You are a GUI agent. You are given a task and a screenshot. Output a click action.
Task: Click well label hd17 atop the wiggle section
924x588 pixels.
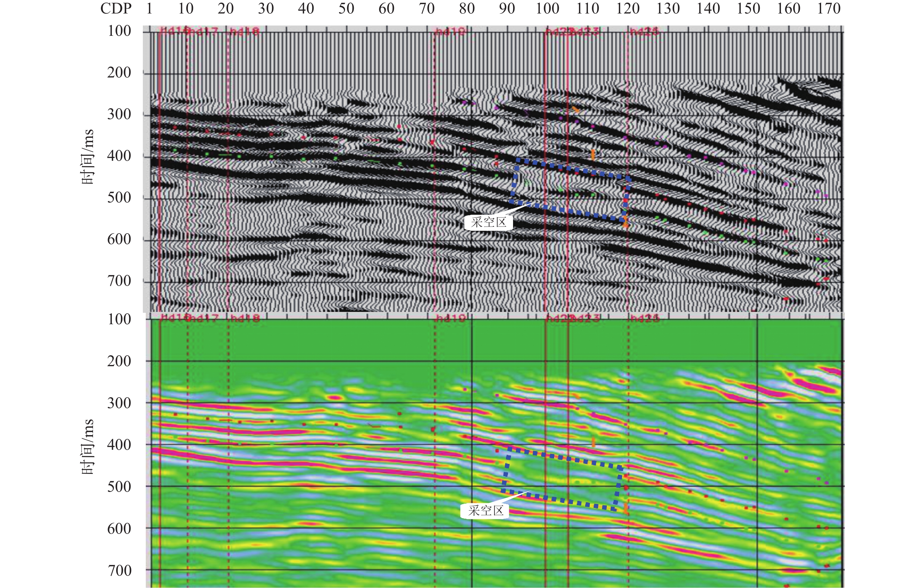coord(204,31)
